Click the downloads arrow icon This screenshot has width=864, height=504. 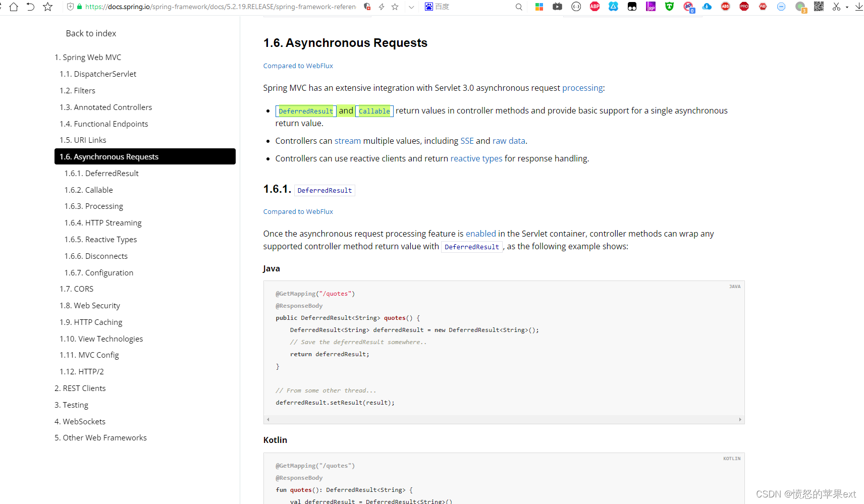point(858,7)
